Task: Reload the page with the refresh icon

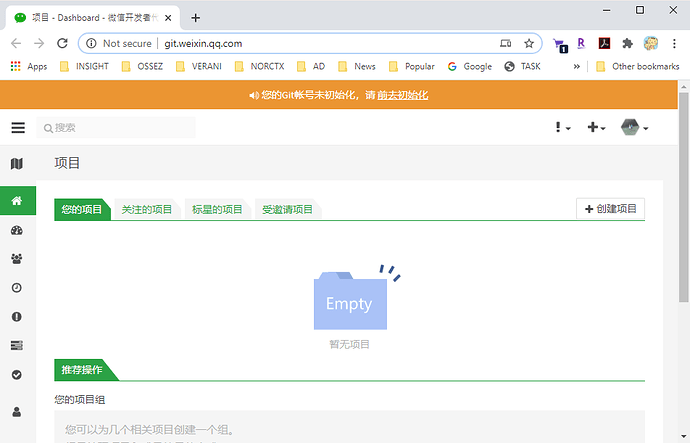Action: point(62,43)
